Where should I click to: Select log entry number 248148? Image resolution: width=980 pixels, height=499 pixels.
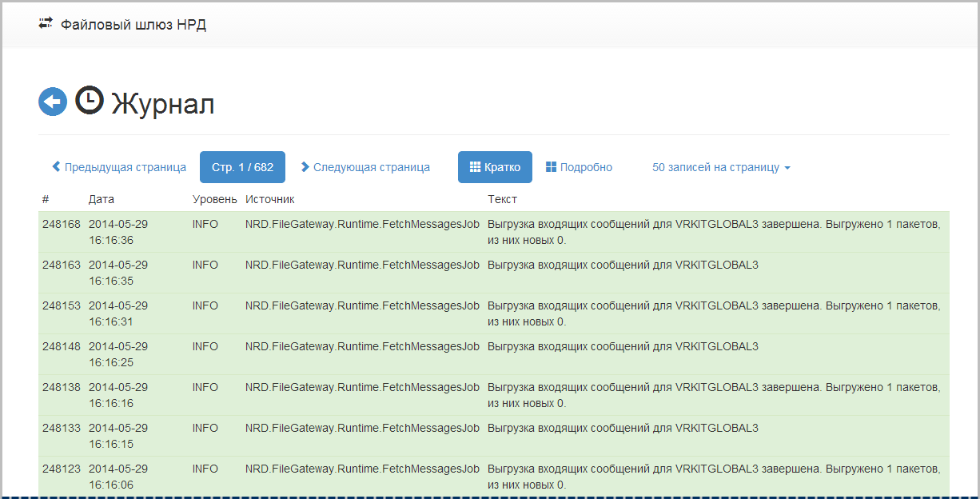62,346
